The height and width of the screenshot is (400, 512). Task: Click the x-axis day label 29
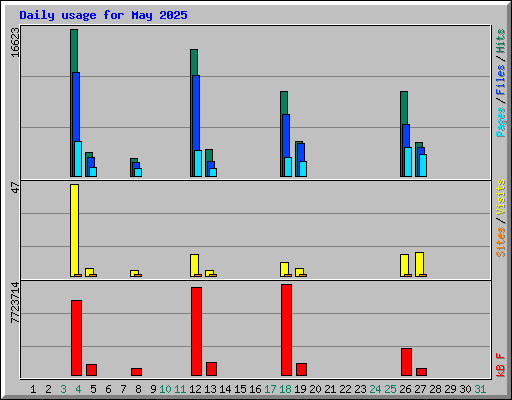450,389
